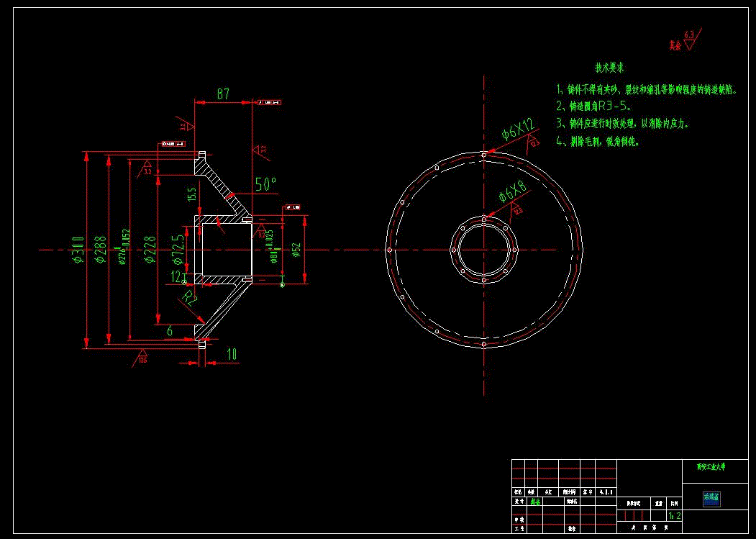Select technical note 2 with R3-5
The image size is (756, 539).
coord(593,107)
